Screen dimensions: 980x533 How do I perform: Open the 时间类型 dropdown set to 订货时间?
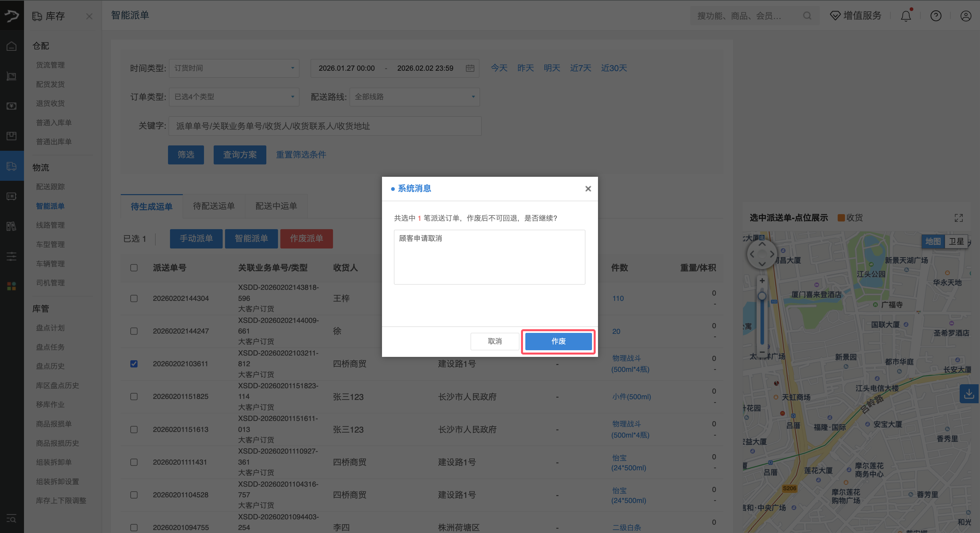(x=234, y=68)
